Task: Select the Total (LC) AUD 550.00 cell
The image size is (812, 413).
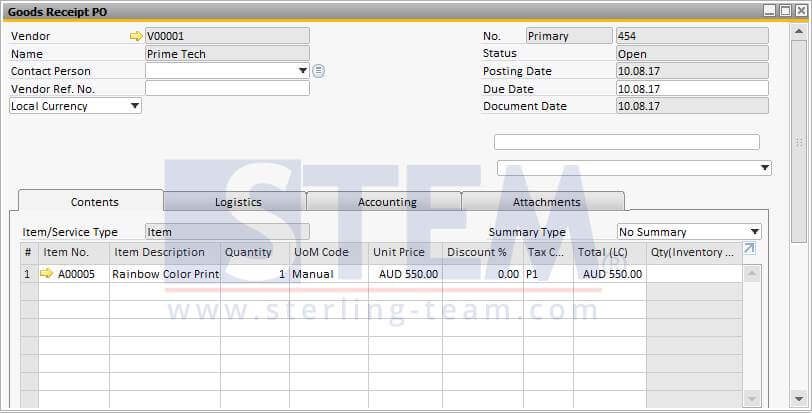Action: click(610, 274)
